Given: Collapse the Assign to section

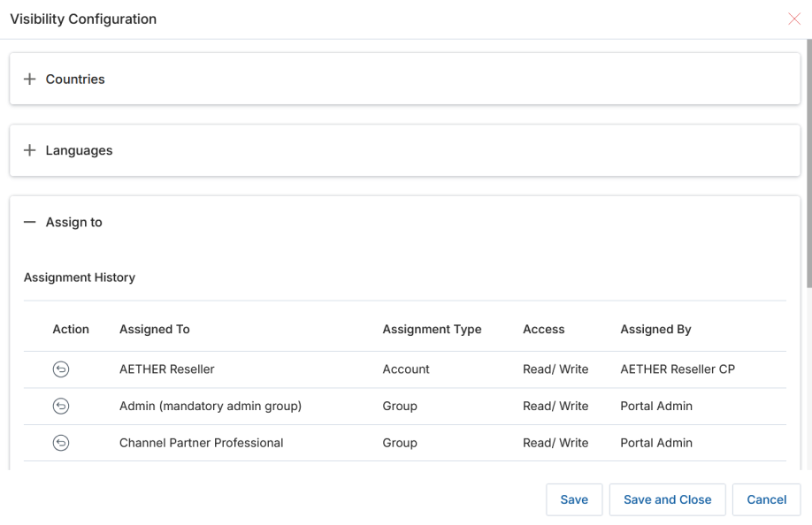Looking at the screenshot, I should pyautogui.click(x=29, y=223).
